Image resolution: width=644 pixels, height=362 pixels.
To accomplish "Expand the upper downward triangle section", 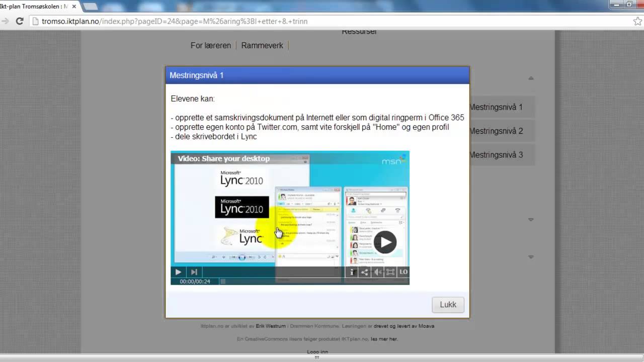I will pyautogui.click(x=531, y=220).
